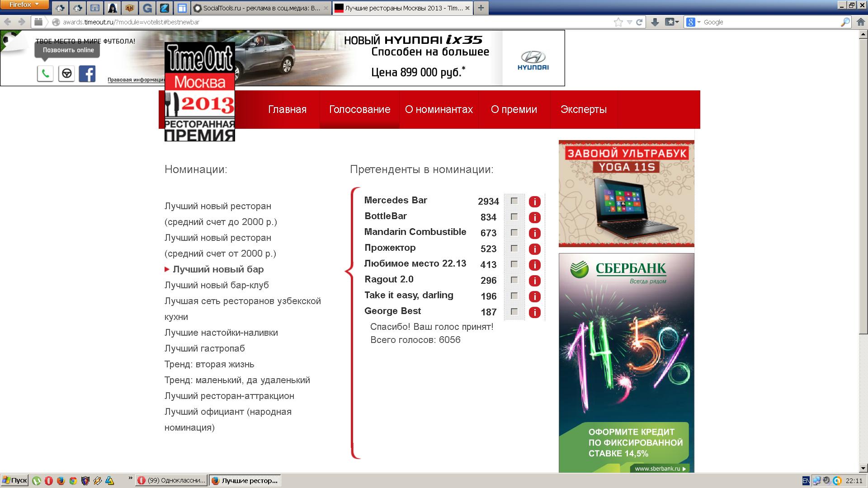868x488 pixels.
Task: Click the page scroll-down arrow
Action: click(863, 469)
